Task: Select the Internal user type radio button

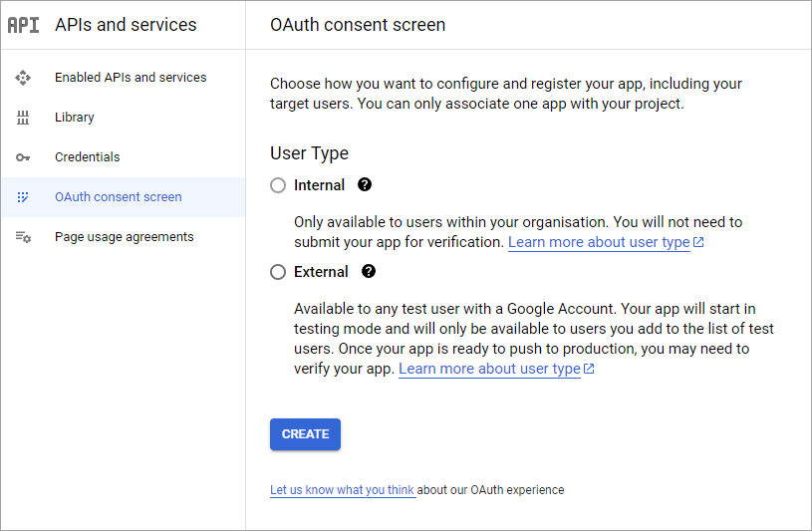Action: pos(278,185)
